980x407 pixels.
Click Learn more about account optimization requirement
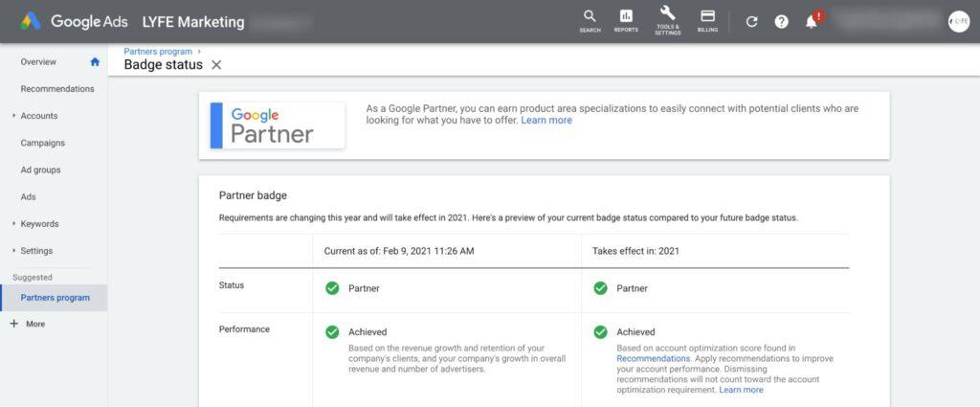[x=742, y=390]
